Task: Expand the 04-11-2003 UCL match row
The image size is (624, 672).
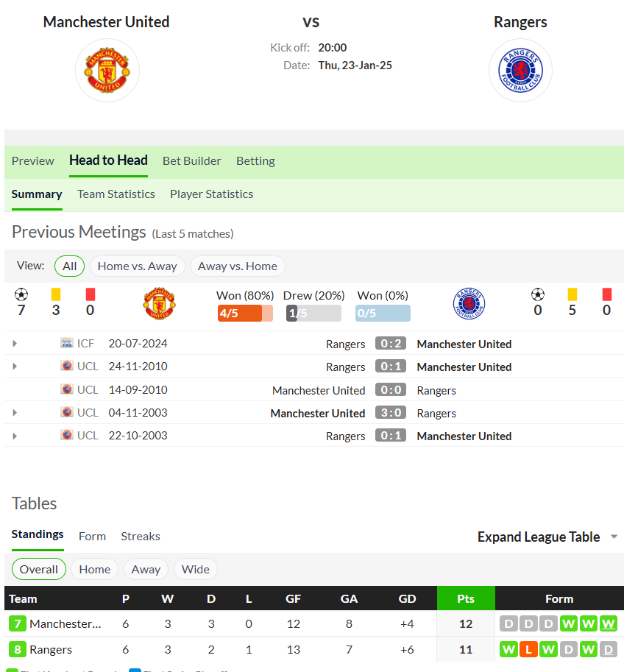Action: coord(15,412)
